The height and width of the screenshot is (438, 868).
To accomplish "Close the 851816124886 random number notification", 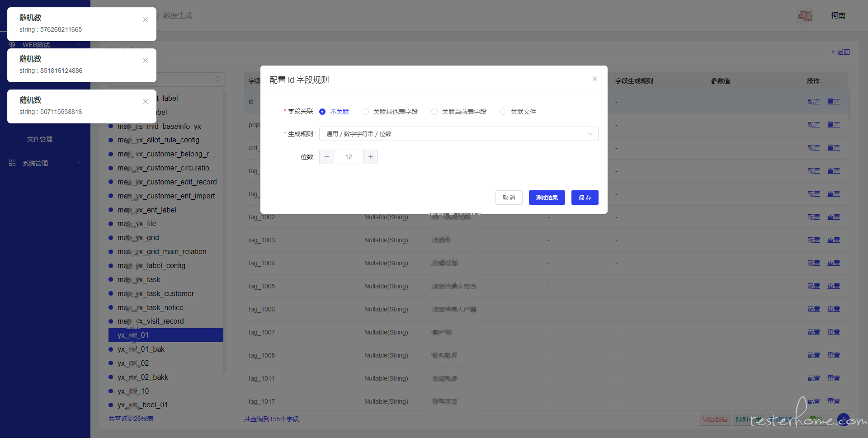I will click(146, 61).
